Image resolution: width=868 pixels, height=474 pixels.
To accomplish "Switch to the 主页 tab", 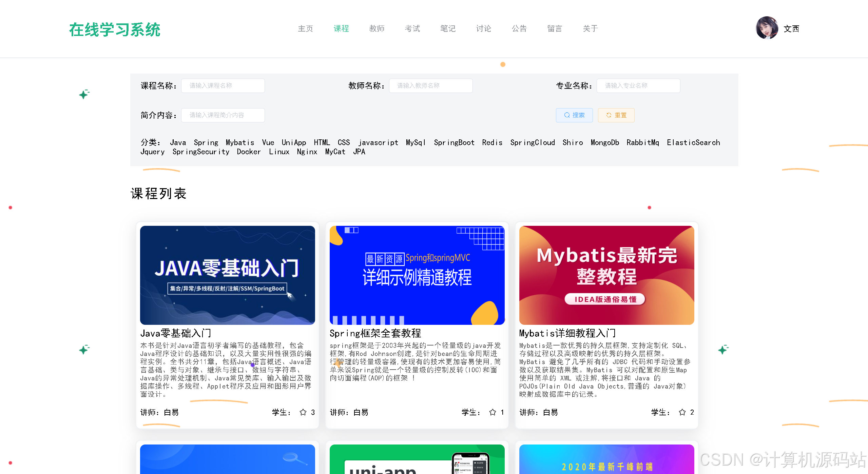I will pos(305,29).
